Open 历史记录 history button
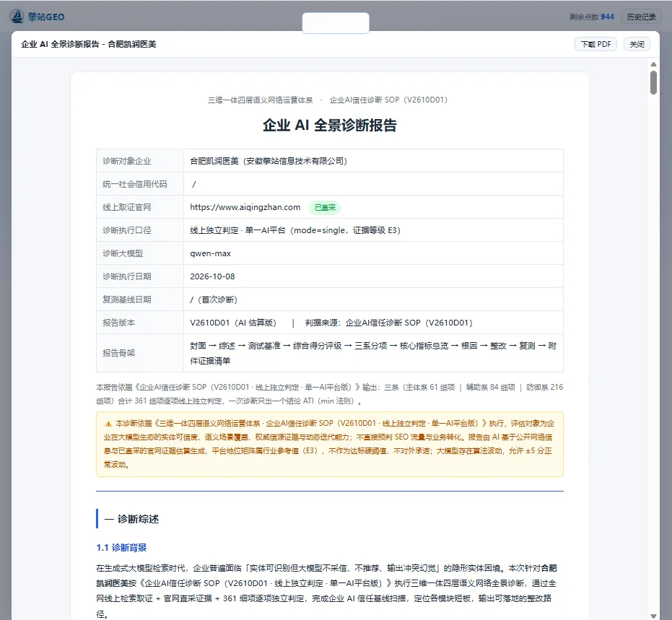This screenshot has height=620, width=672. (x=641, y=17)
